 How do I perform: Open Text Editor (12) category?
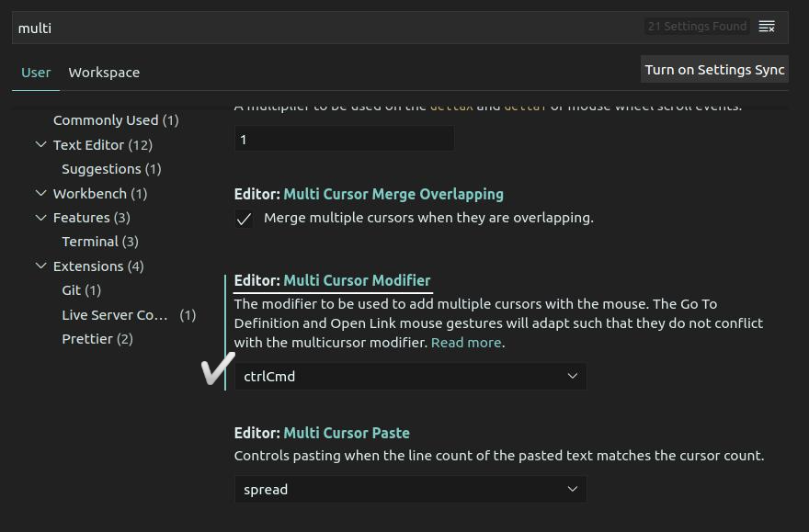tap(103, 145)
